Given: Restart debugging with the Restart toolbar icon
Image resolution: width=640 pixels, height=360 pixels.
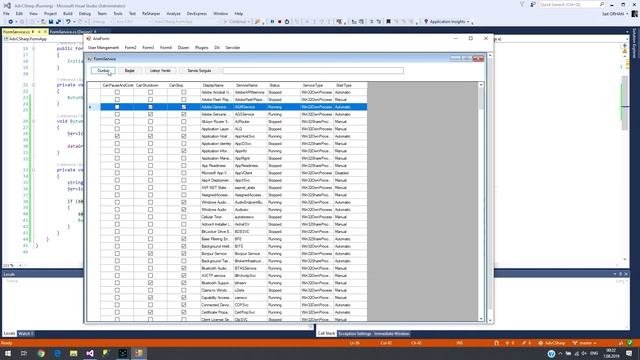Looking at the screenshot, I should (x=287, y=22).
